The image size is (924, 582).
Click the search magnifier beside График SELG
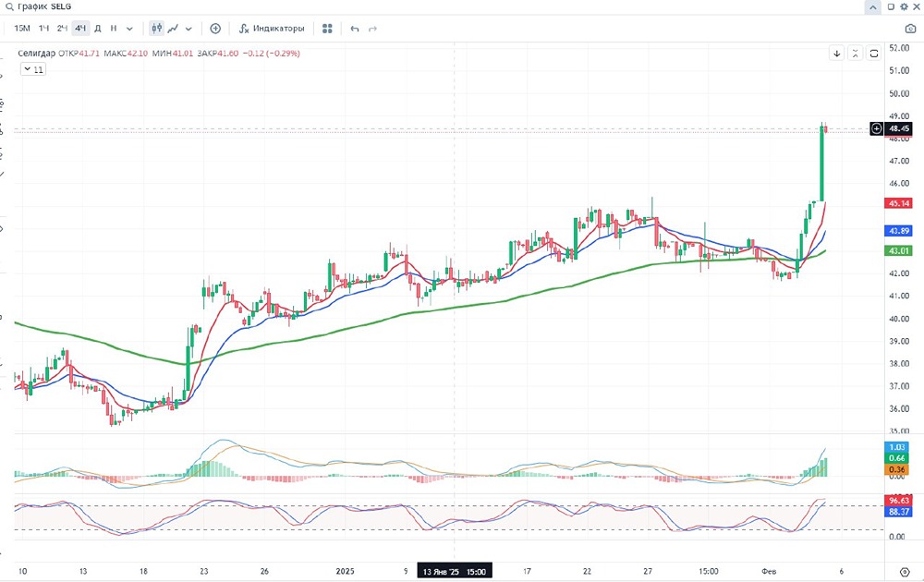[9, 7]
